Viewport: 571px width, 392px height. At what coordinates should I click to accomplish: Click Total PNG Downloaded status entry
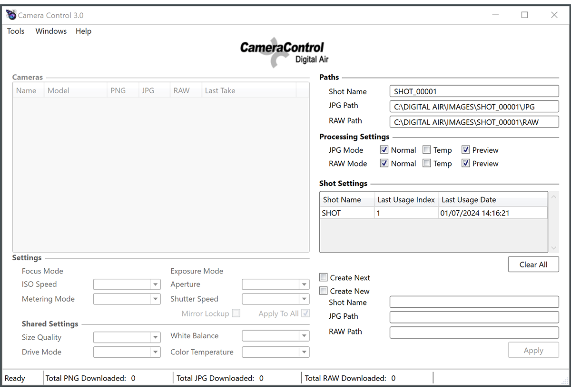[90, 378]
